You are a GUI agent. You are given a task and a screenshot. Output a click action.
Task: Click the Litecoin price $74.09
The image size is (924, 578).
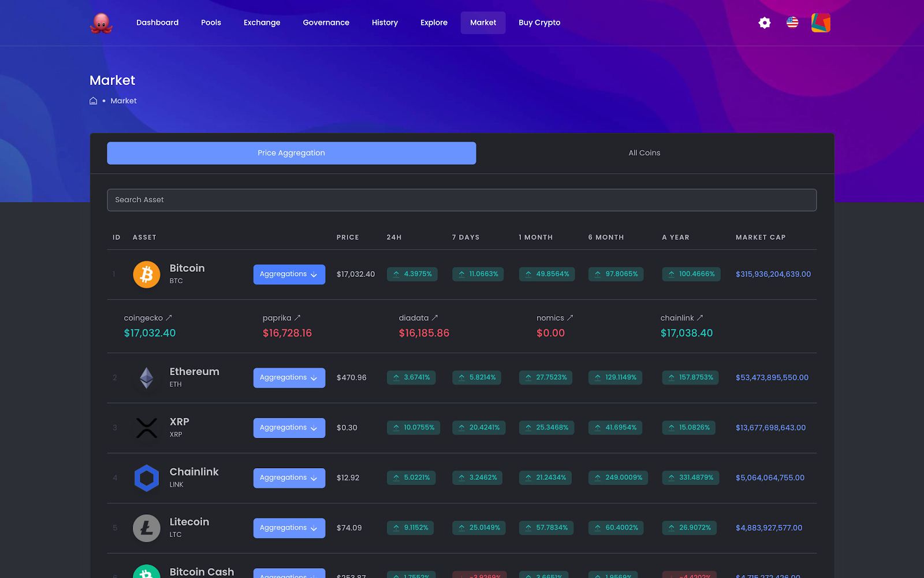(x=349, y=528)
